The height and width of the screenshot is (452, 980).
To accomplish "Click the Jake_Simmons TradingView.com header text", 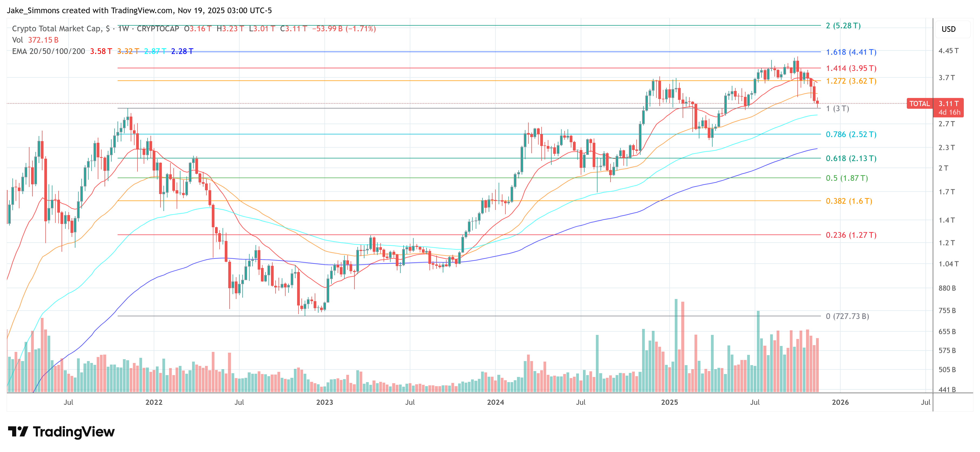I will pos(139,11).
